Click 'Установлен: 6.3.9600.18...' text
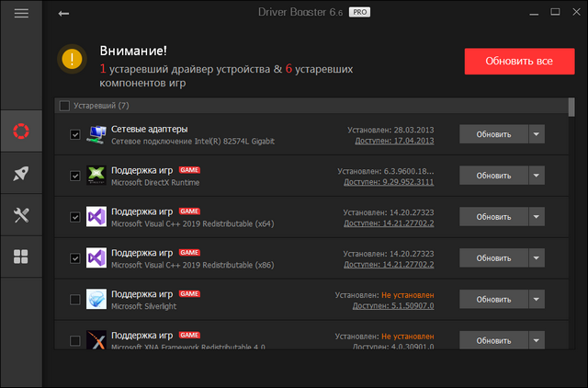This screenshot has width=588, height=388. point(386,172)
